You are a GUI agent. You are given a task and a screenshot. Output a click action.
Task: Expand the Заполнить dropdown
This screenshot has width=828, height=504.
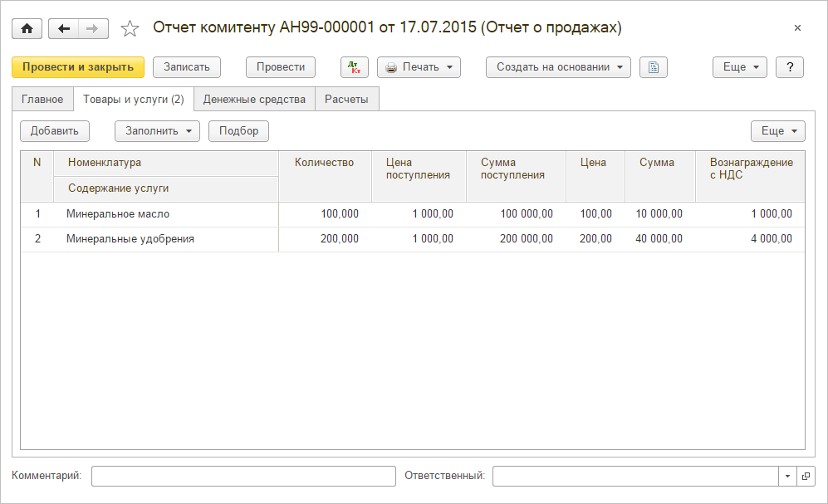157,131
